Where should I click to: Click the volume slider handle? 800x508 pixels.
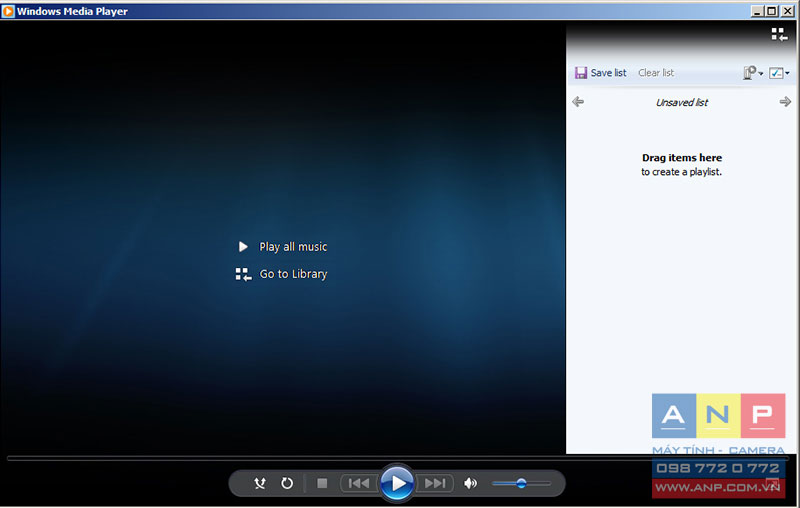(521, 483)
